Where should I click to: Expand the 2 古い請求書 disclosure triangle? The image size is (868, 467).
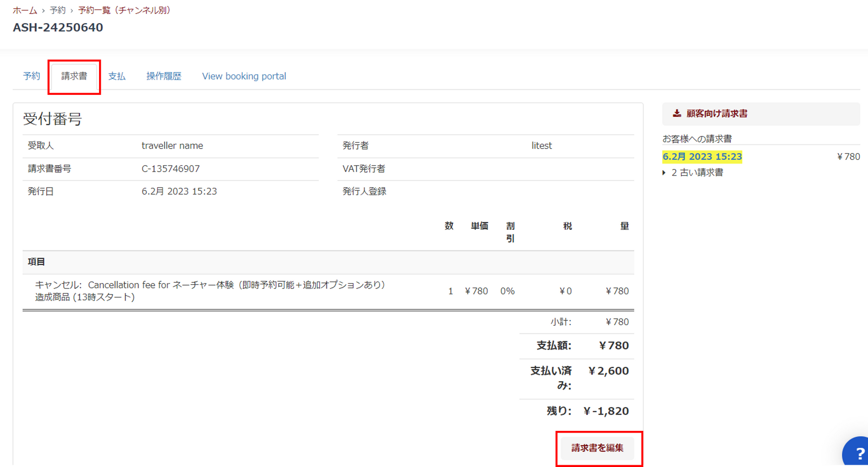point(664,173)
